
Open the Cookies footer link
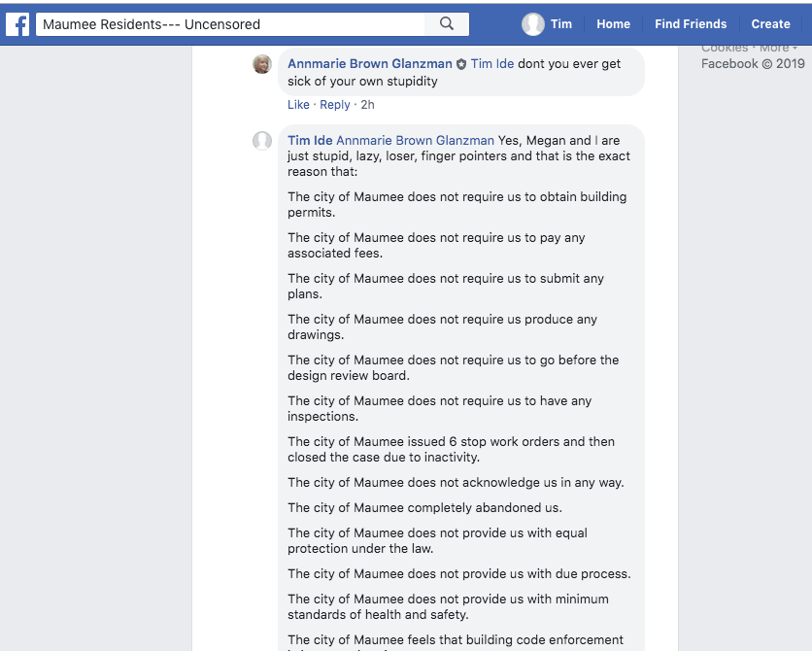725,48
